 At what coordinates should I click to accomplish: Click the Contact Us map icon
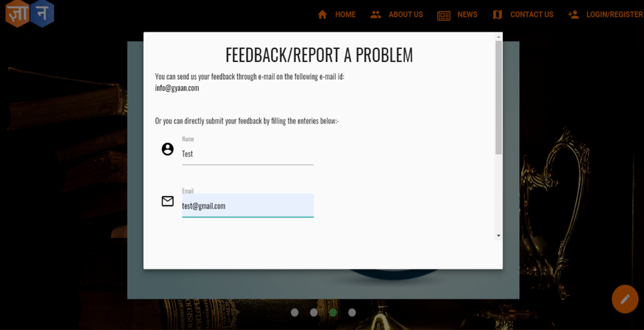pos(497,14)
